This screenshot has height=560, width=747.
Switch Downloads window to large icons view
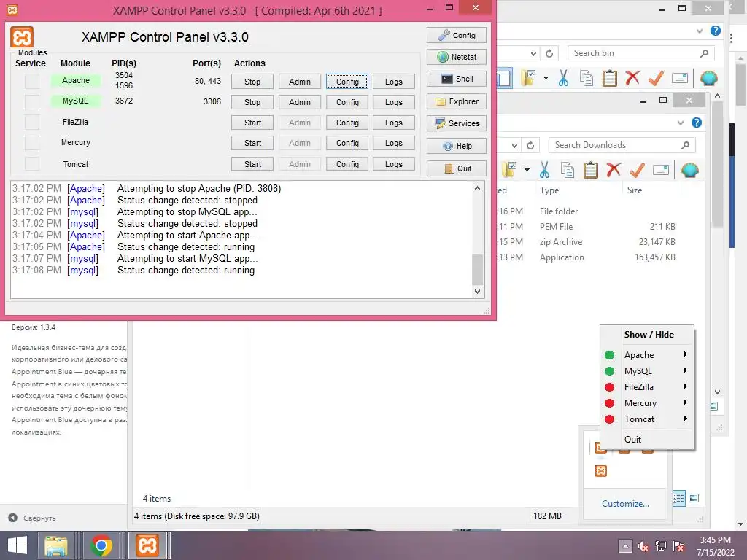694,499
